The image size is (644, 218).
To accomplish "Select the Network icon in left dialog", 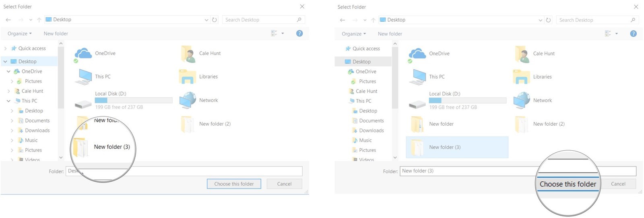I will [188, 100].
